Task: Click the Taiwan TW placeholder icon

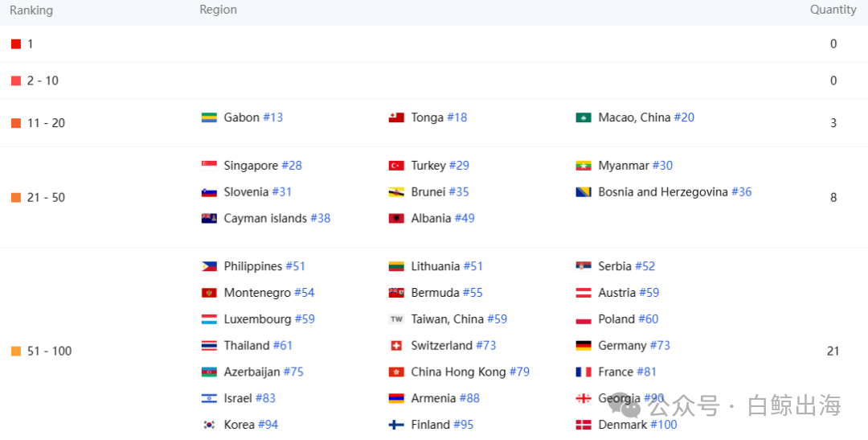Action: [x=396, y=319]
